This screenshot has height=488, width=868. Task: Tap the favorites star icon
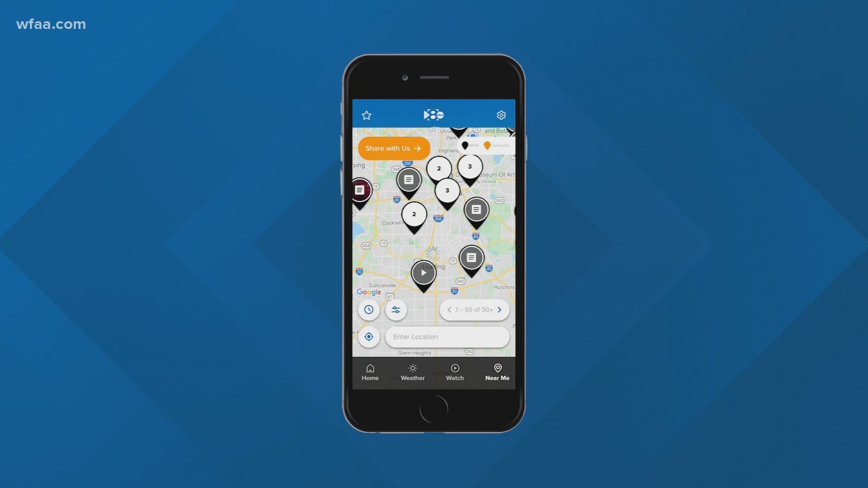[367, 115]
